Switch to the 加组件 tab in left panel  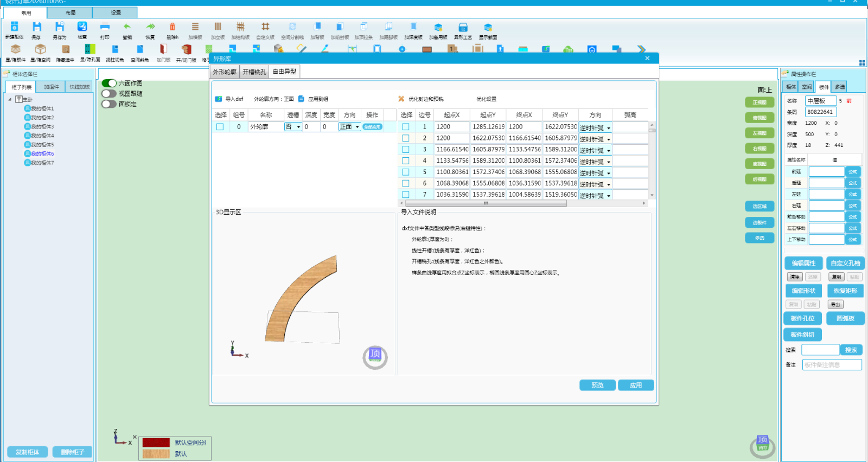click(x=52, y=87)
